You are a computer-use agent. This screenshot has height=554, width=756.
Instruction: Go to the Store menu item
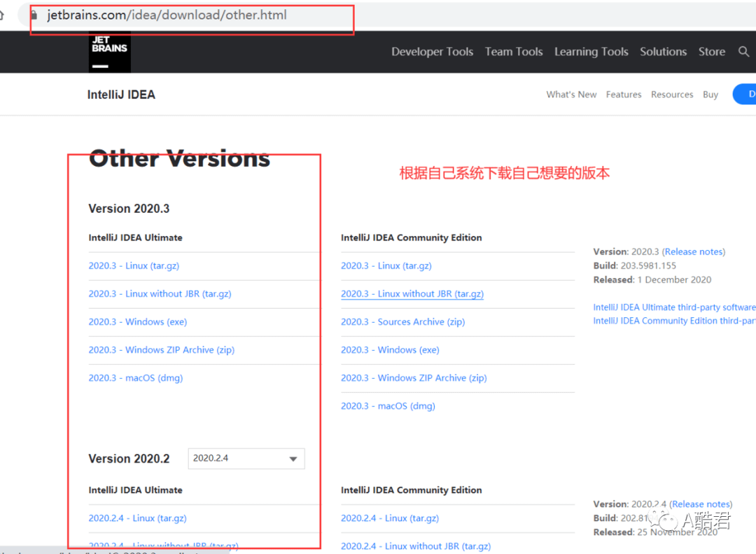pyautogui.click(x=712, y=52)
